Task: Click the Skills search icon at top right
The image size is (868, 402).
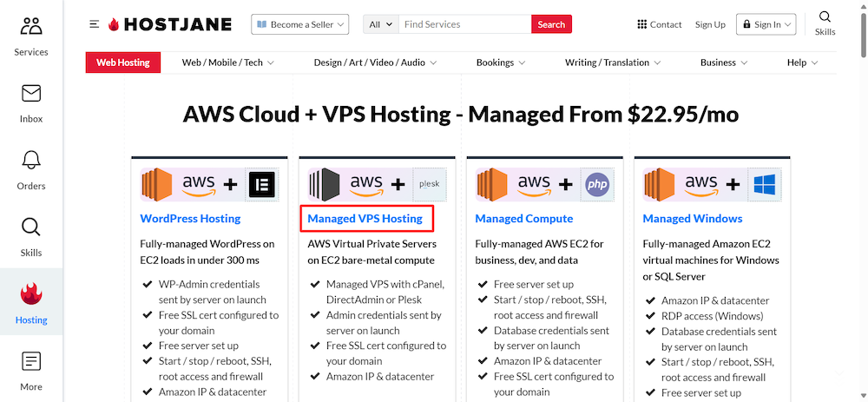Action: 825,16
